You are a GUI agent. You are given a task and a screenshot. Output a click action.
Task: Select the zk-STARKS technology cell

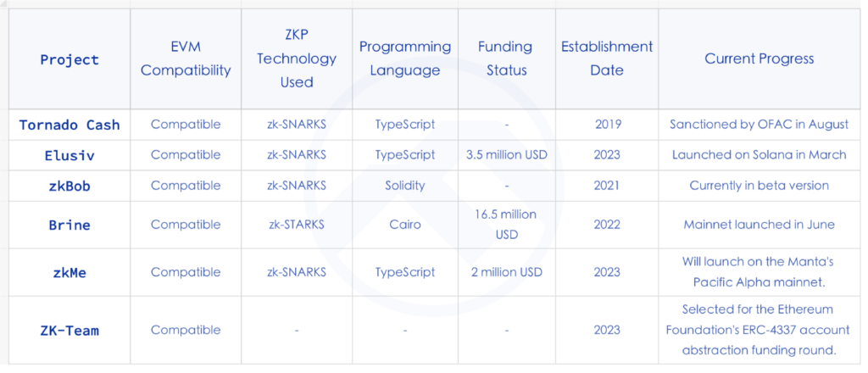(x=297, y=225)
